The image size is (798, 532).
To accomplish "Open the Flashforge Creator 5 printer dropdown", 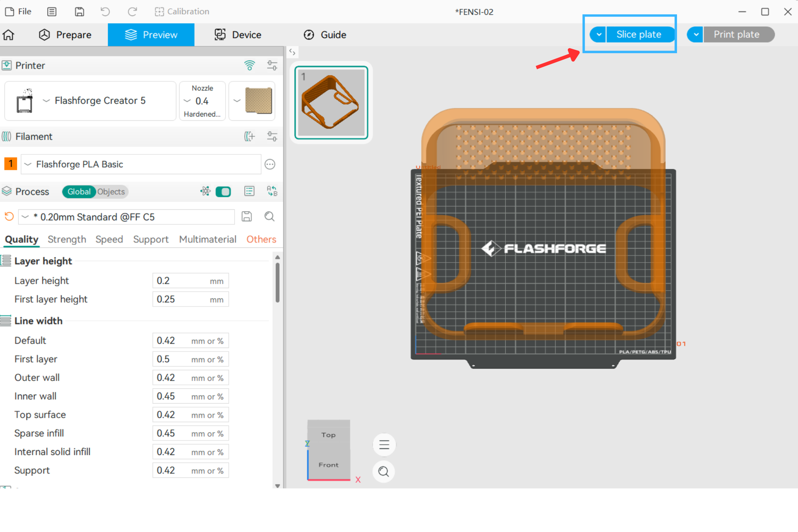I will 90,101.
